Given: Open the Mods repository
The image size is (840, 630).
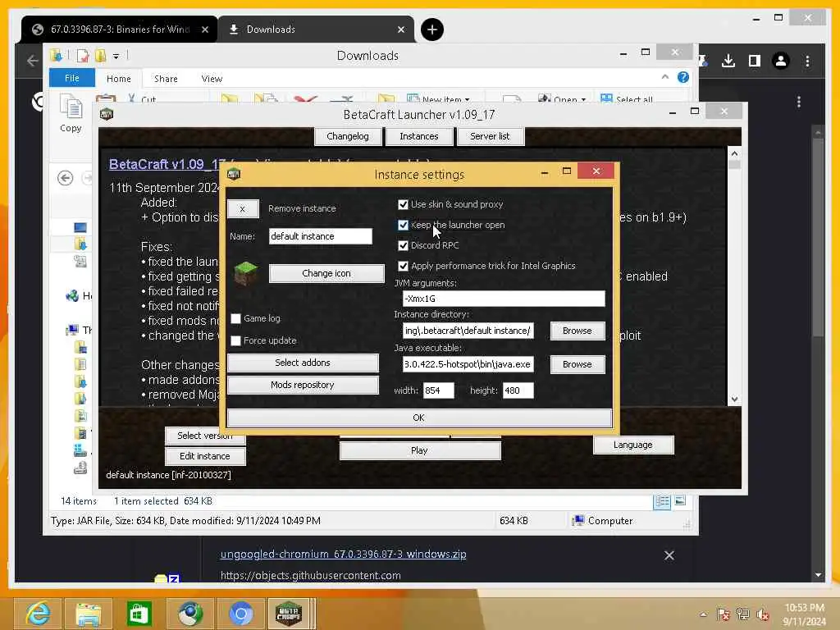Looking at the screenshot, I should click(303, 386).
